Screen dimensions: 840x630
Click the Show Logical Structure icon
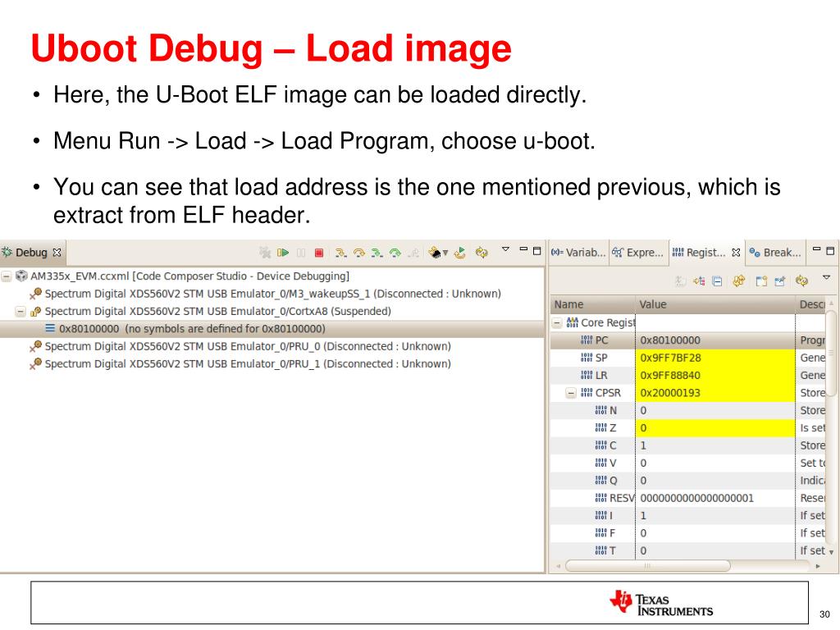699,281
